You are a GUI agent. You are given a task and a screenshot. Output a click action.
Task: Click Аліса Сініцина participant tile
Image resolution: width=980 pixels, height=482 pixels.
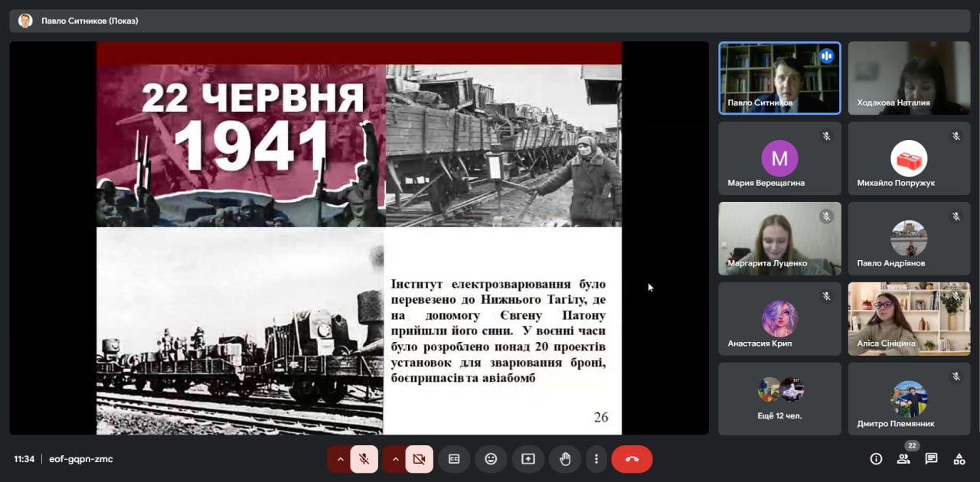pos(909,318)
